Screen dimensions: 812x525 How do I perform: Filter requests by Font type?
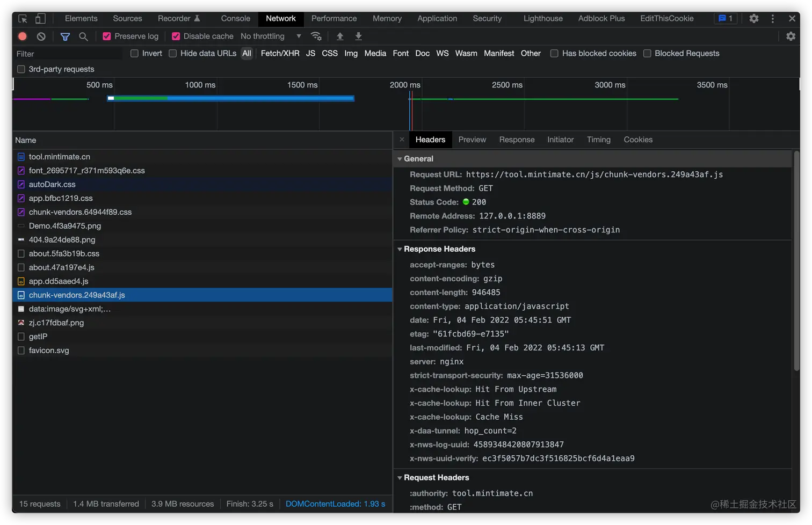(x=401, y=54)
